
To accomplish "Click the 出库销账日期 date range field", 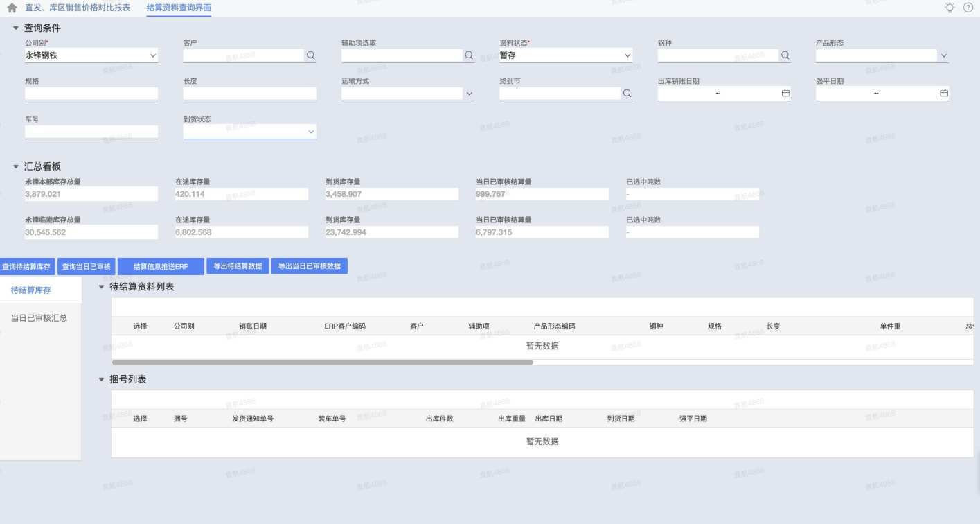I will pos(724,94).
